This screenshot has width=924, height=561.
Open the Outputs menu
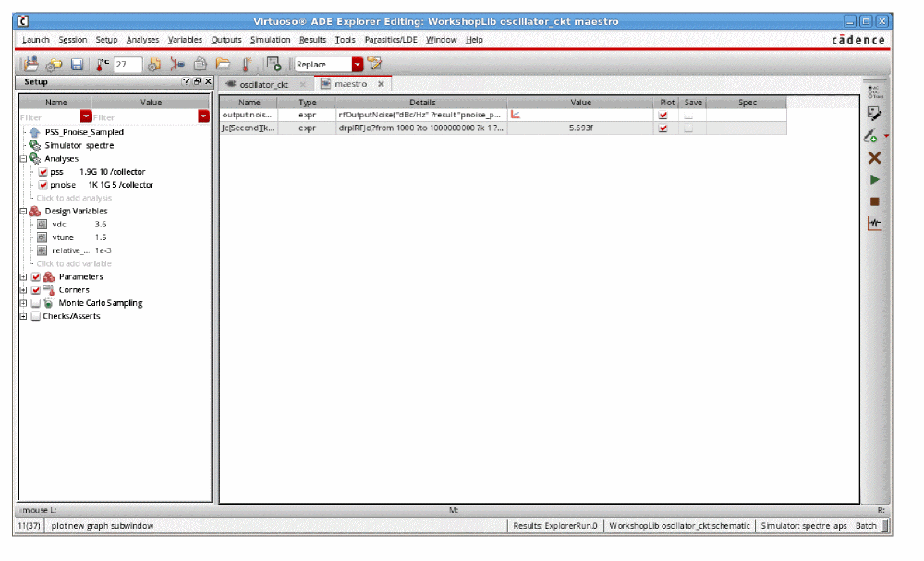click(x=226, y=40)
